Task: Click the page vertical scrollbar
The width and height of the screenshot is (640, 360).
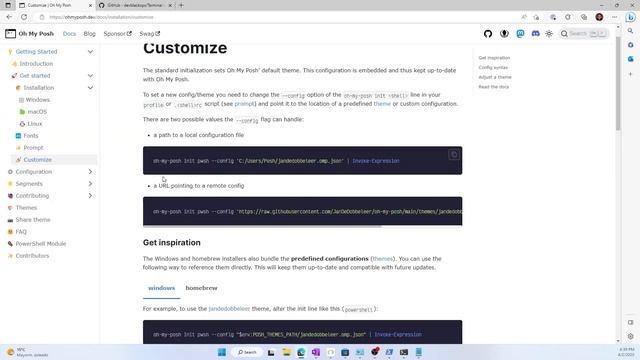Action: (x=618, y=84)
